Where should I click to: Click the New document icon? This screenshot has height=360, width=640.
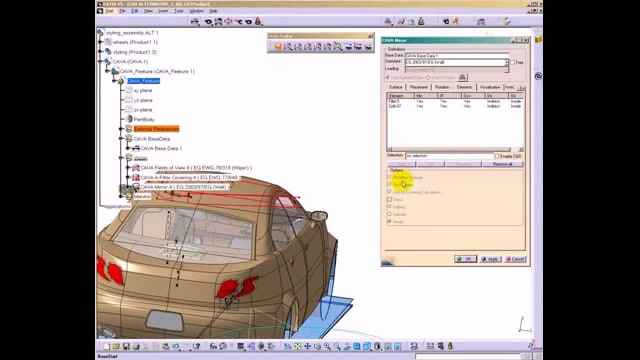(107, 346)
